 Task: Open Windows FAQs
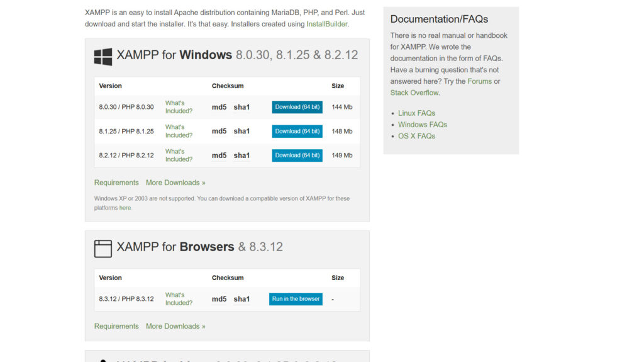click(x=422, y=125)
